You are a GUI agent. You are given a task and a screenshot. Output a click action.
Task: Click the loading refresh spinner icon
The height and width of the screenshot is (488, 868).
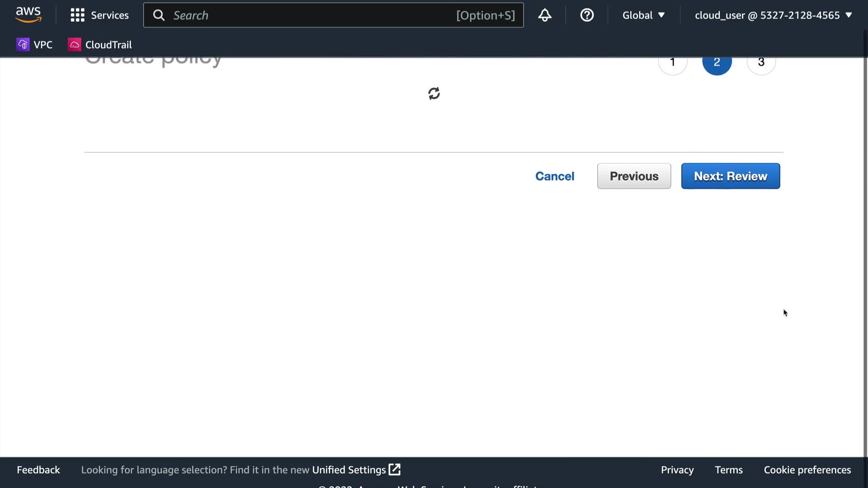(x=434, y=94)
